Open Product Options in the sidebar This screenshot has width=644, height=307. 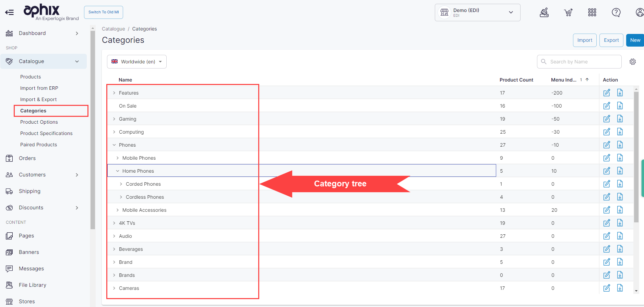39,122
